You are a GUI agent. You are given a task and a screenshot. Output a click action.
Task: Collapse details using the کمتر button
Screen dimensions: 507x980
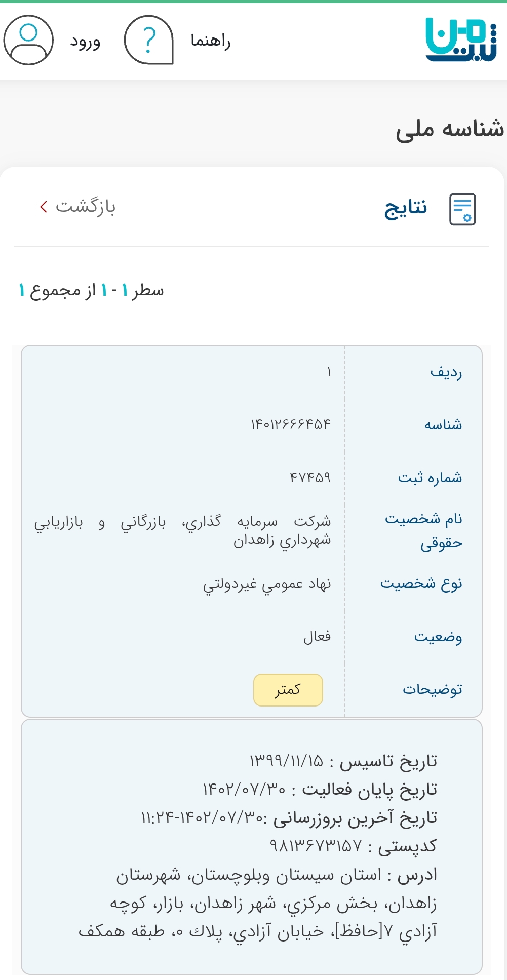288,689
